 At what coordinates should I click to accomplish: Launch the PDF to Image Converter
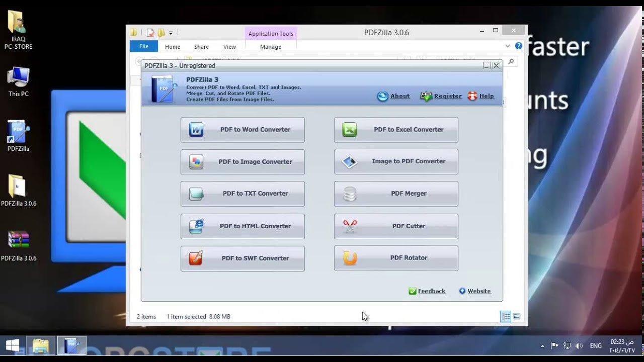[243, 162]
